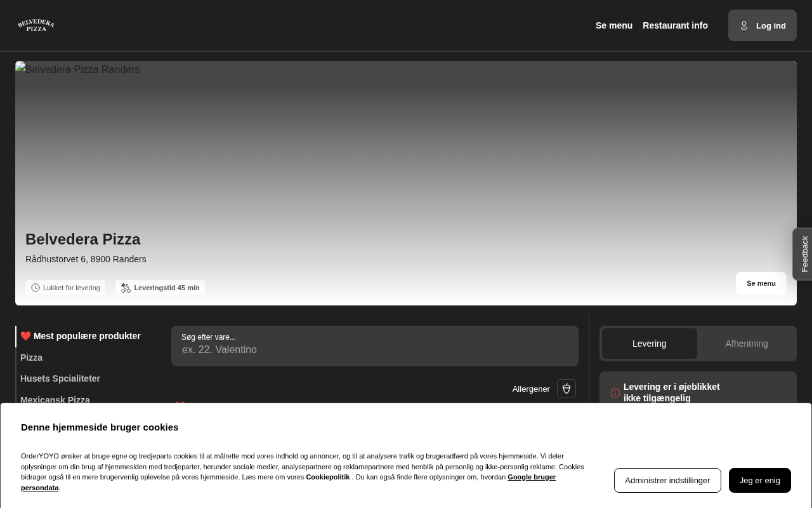Switch to the Afhentning tab
Screen dimensions: 812x508
pyautogui.click(x=747, y=344)
